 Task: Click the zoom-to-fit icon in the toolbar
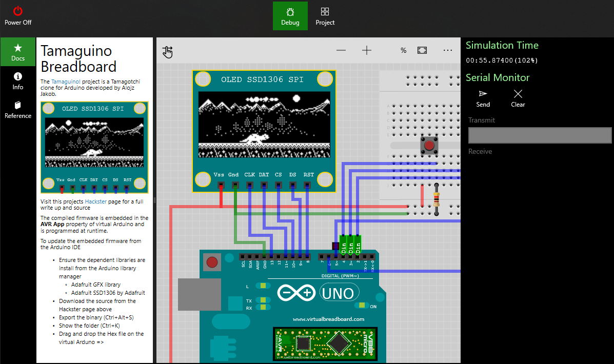(422, 50)
